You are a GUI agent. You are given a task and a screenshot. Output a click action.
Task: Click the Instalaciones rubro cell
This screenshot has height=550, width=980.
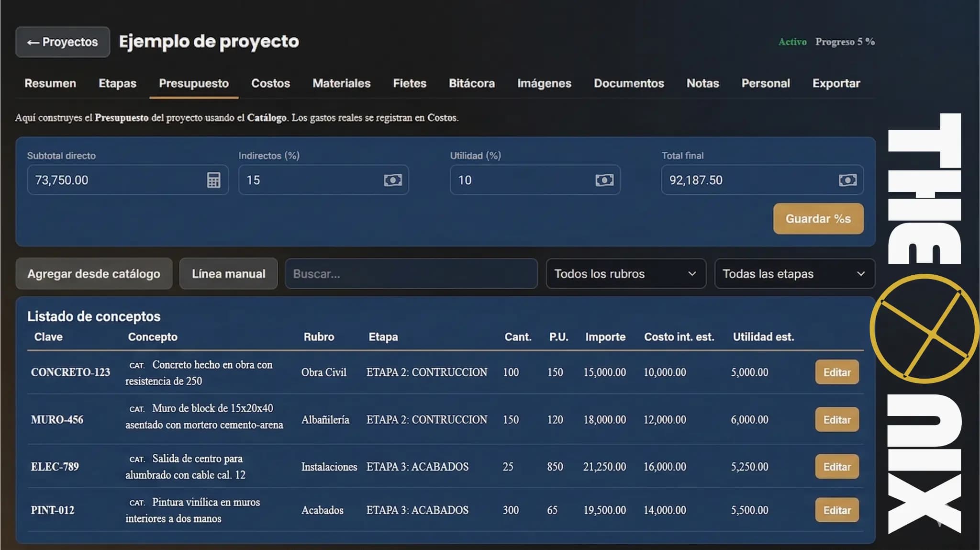(x=329, y=467)
